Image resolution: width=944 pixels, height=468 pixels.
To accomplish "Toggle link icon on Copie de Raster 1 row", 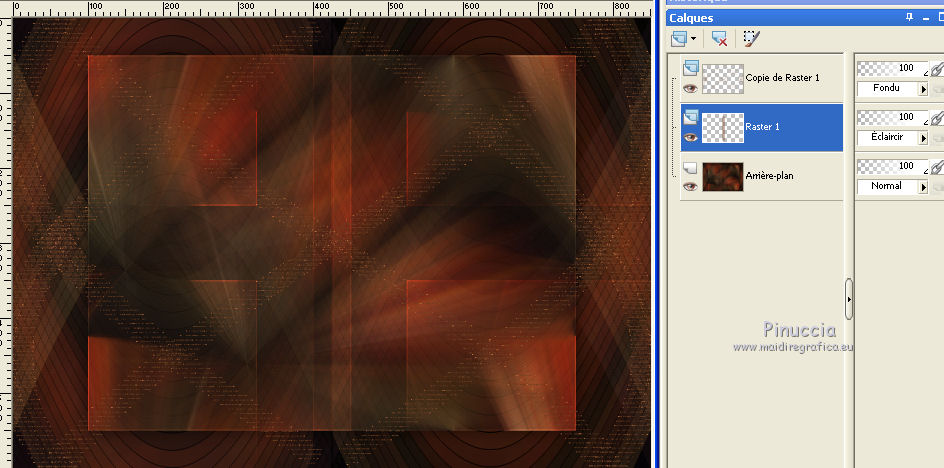I will (937, 69).
